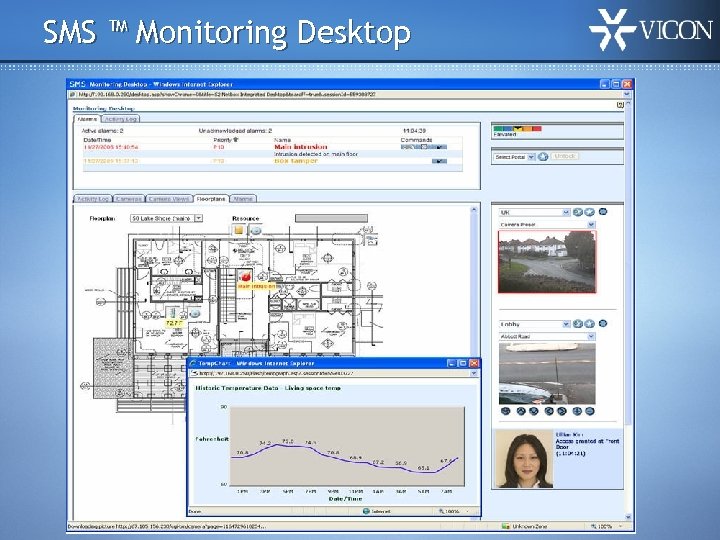This screenshot has width=720, height=540.
Task: Click the dark round icon beside Lobby dropdown
Action: point(603,323)
